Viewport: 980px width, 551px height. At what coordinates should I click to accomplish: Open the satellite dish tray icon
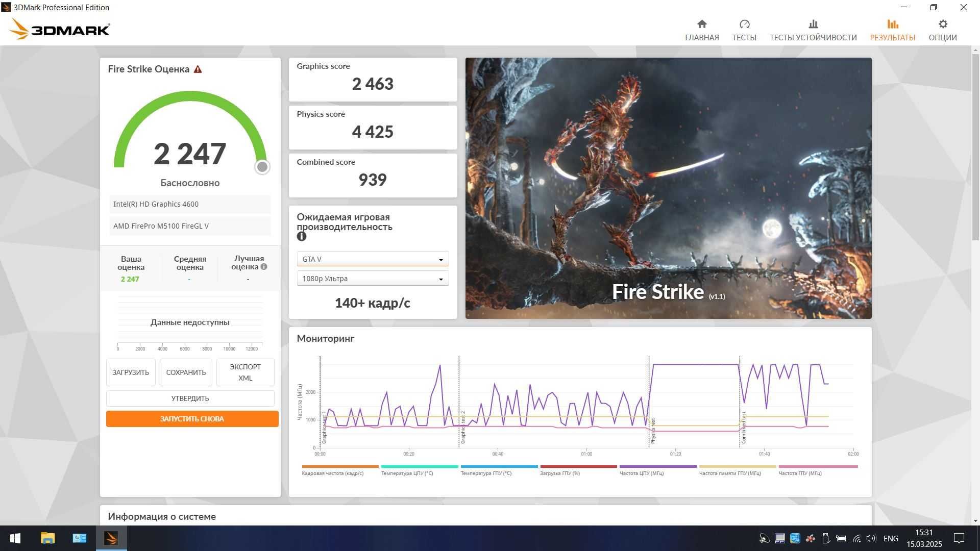(764, 538)
